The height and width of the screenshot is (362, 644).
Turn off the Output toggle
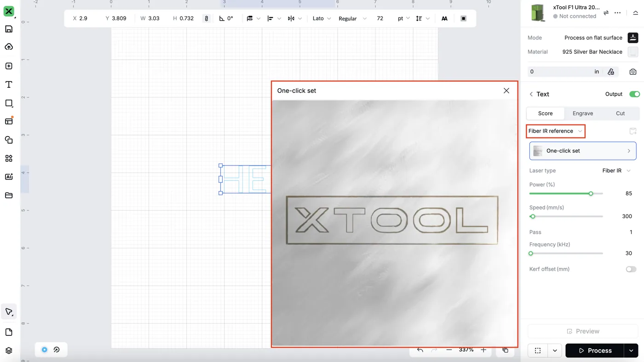coord(634,94)
